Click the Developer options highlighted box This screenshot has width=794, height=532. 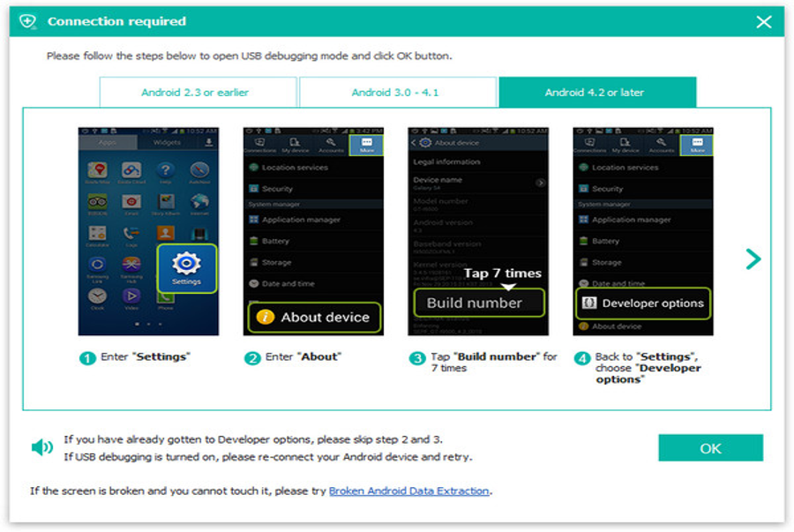(643, 303)
